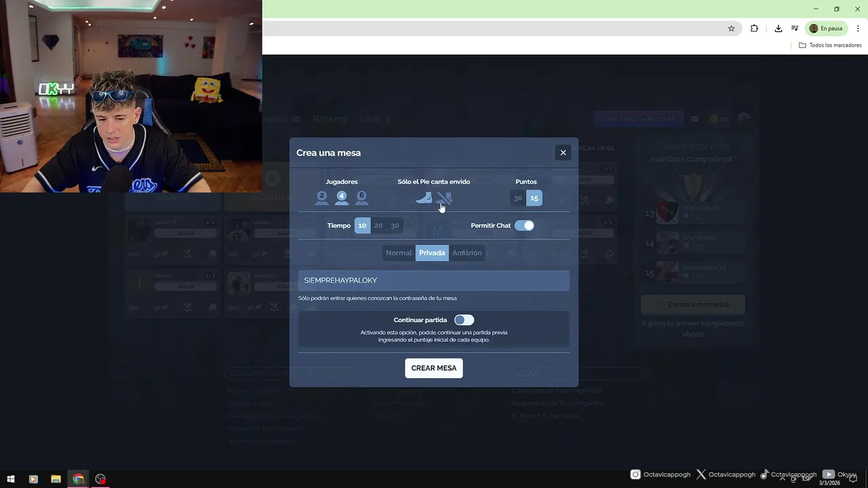Open the Ranking tab behind the dialog
The image size is (868, 488).
(330, 119)
